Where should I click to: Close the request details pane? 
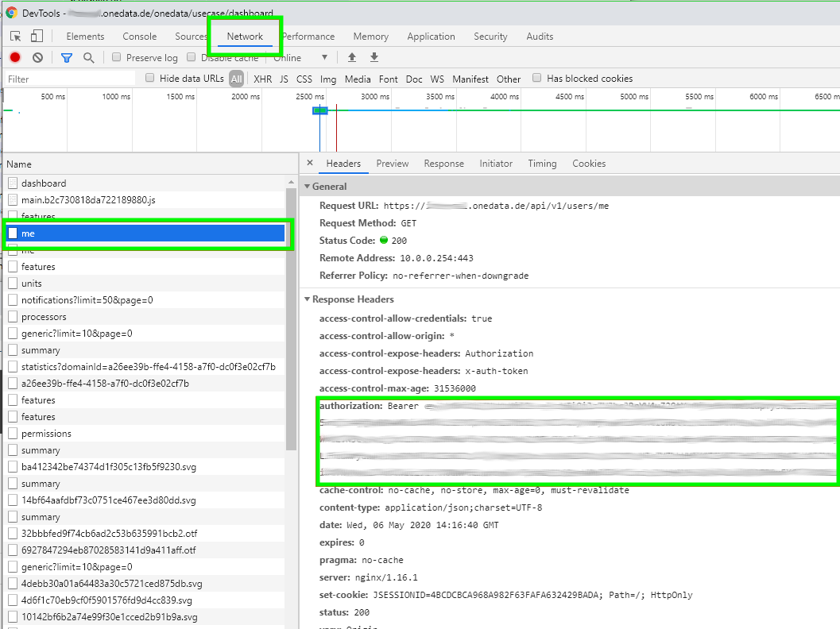click(310, 164)
